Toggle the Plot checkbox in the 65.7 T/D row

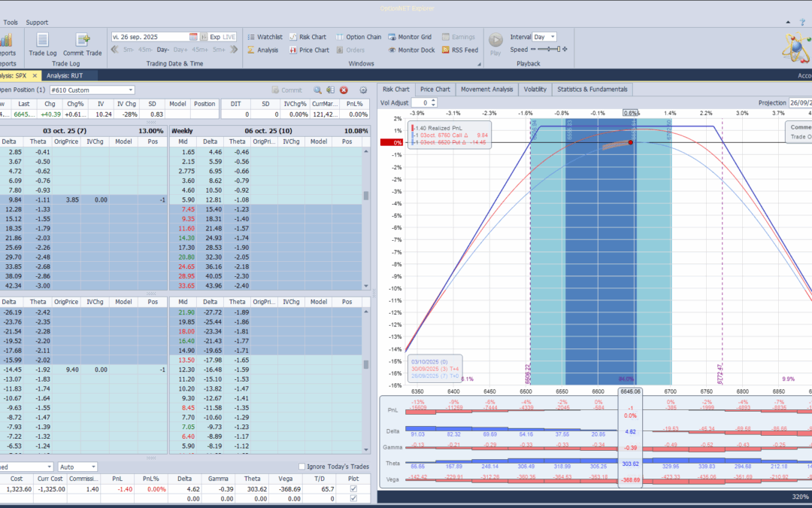[x=353, y=489]
